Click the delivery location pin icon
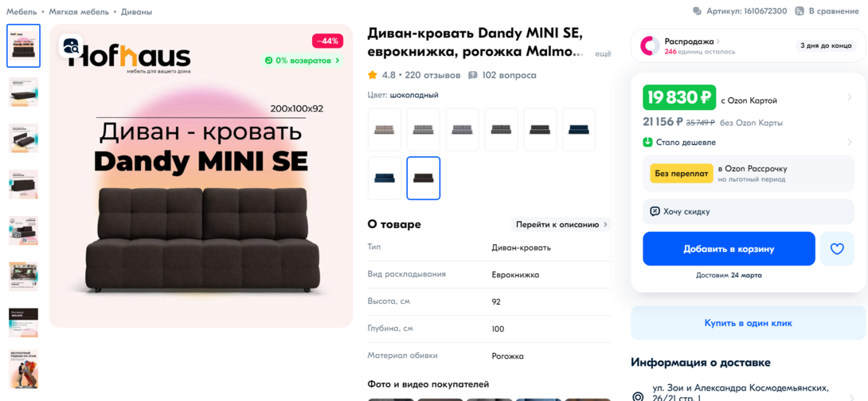The height and width of the screenshot is (401, 868). coord(638,396)
